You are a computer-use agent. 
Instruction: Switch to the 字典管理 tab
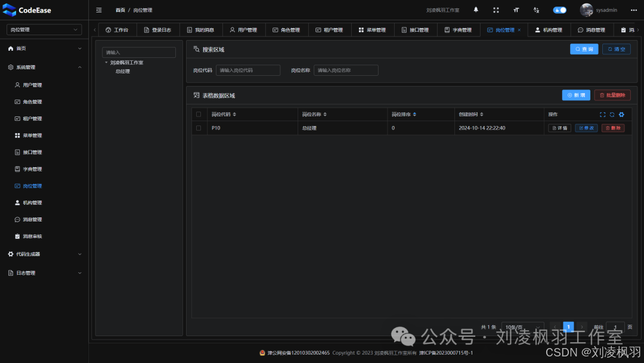(459, 30)
